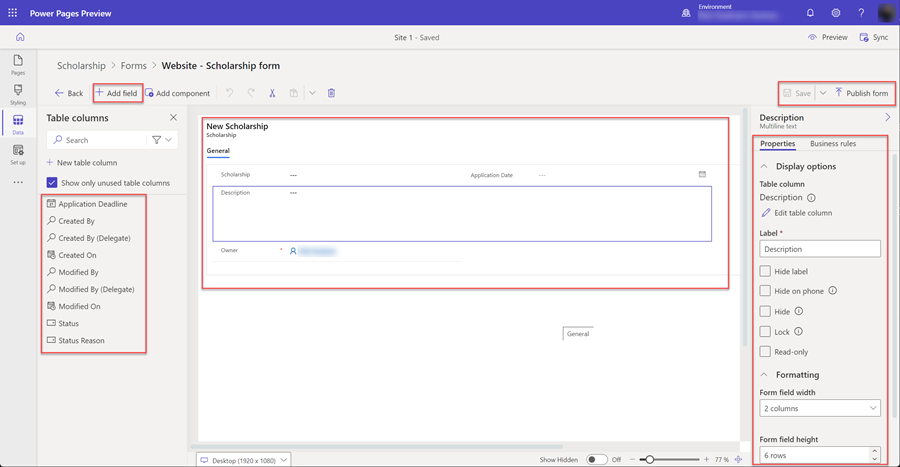Open the Set up workspace
Image resolution: width=900 pixels, height=467 pixels.
(18, 154)
